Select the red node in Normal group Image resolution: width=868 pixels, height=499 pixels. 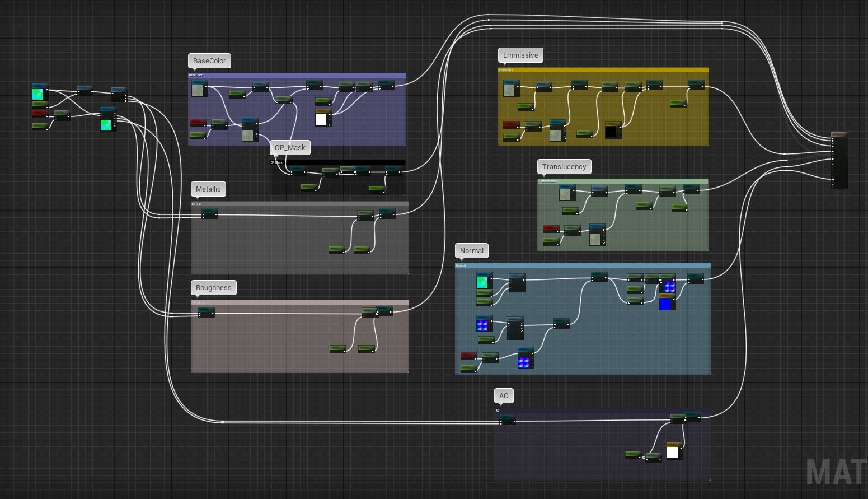(468, 356)
